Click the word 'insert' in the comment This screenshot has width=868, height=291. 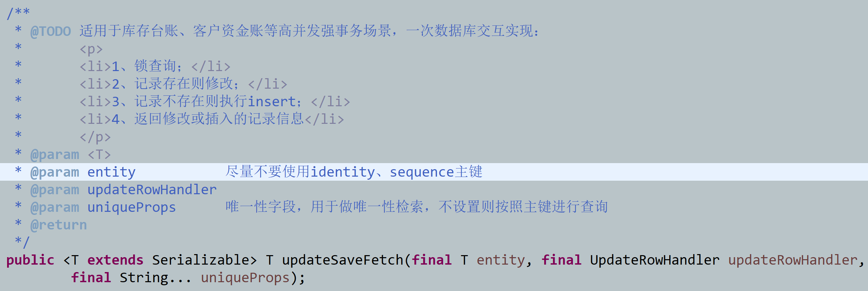(x=272, y=102)
